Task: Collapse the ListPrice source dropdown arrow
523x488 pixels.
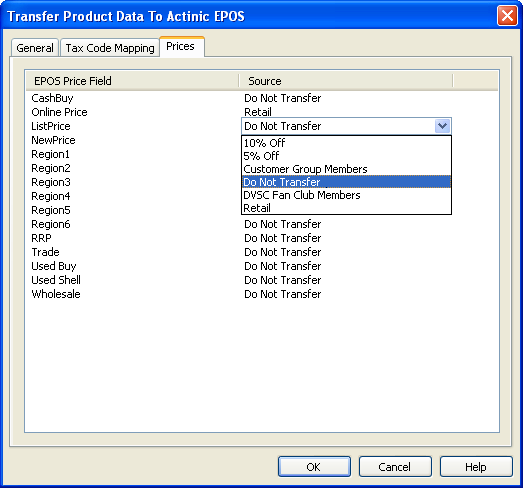Action: 442,126
